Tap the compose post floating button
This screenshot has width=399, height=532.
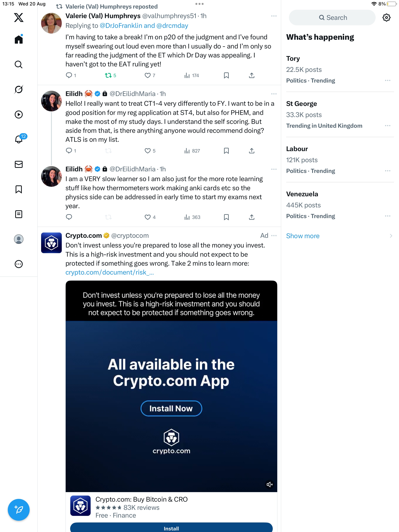19,509
